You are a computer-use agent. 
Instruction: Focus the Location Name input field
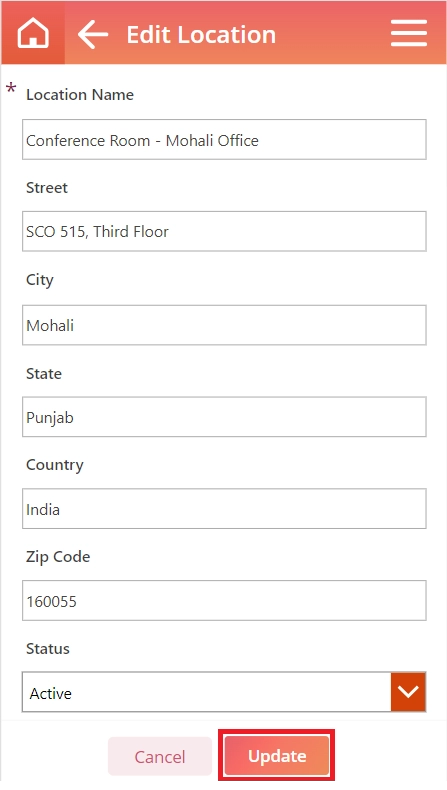224,140
